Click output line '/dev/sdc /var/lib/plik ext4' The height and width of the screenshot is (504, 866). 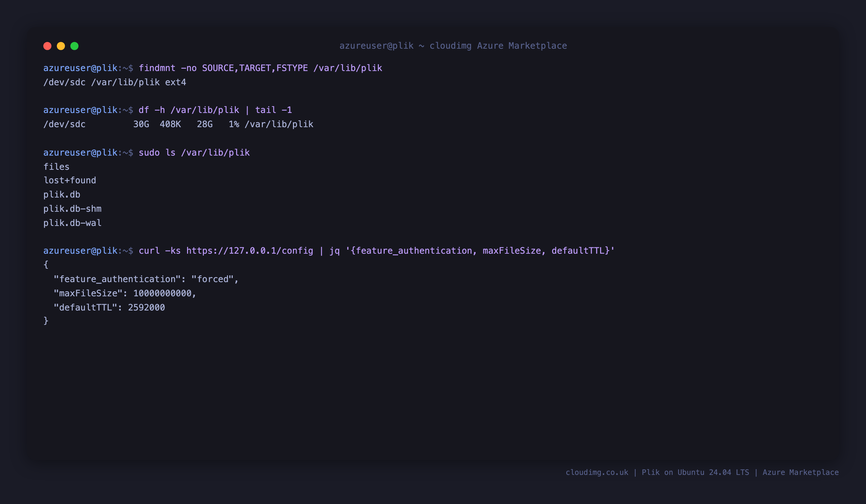[115, 83]
